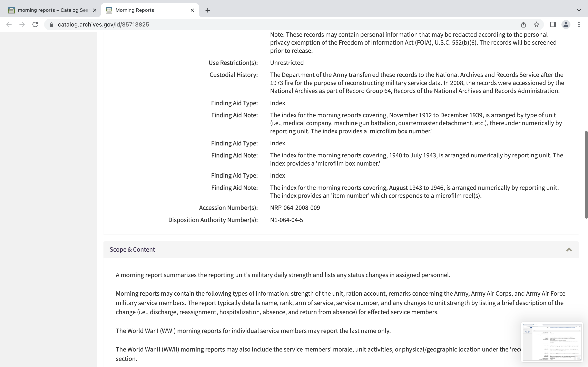Open a new browser tab
The width and height of the screenshot is (588, 367).
[207, 10]
